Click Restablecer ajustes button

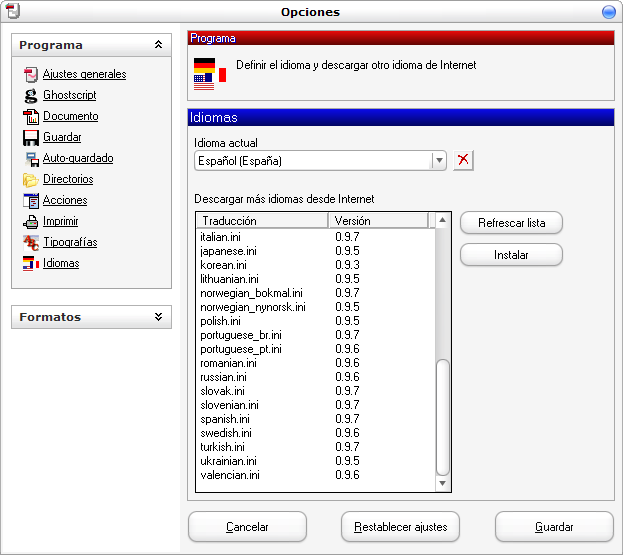(400, 526)
